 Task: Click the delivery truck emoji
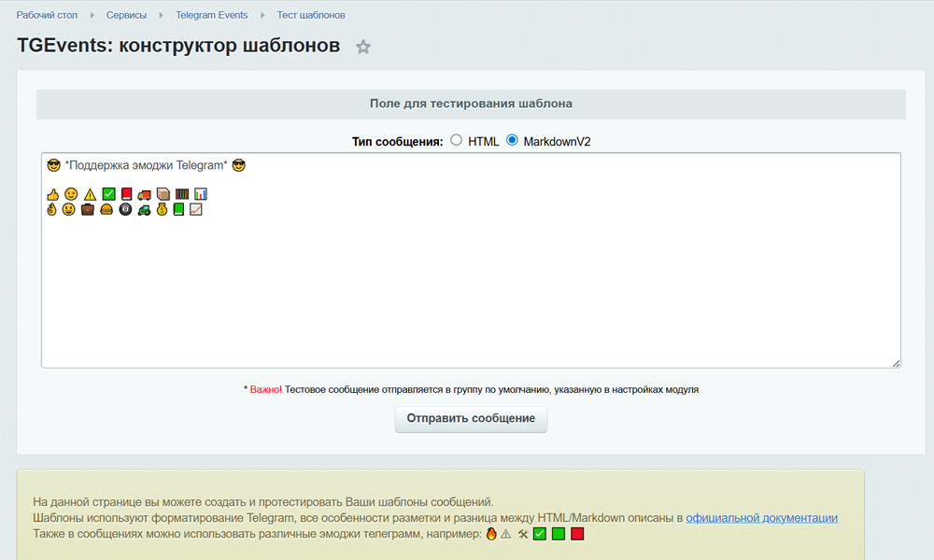click(x=144, y=194)
